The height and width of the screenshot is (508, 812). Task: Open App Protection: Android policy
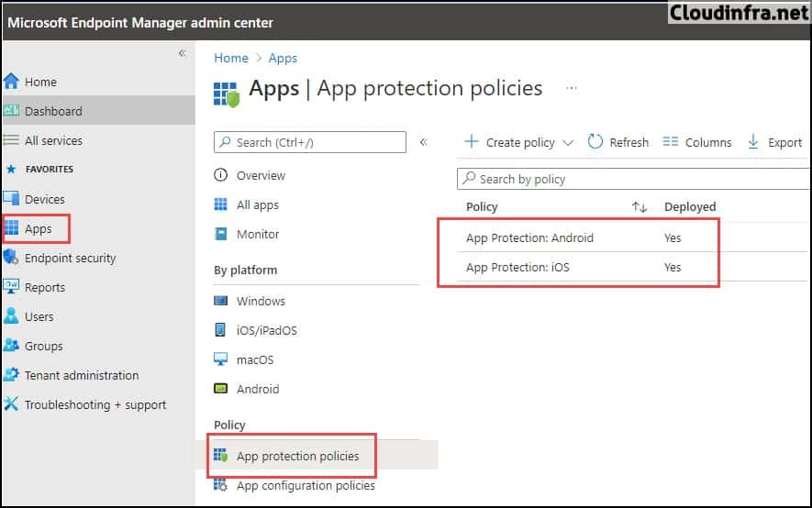click(529, 238)
